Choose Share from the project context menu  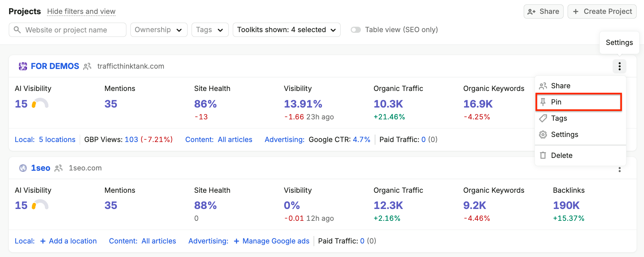(x=580, y=86)
